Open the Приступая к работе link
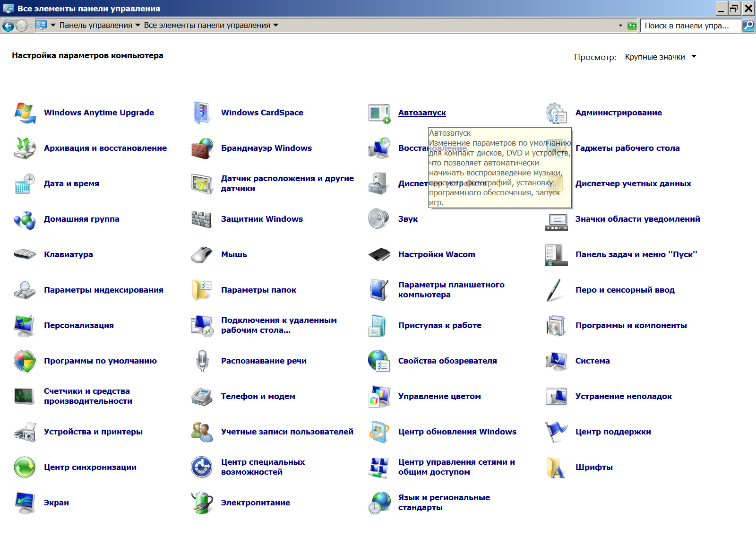The width and height of the screenshot is (756, 538). (x=440, y=326)
